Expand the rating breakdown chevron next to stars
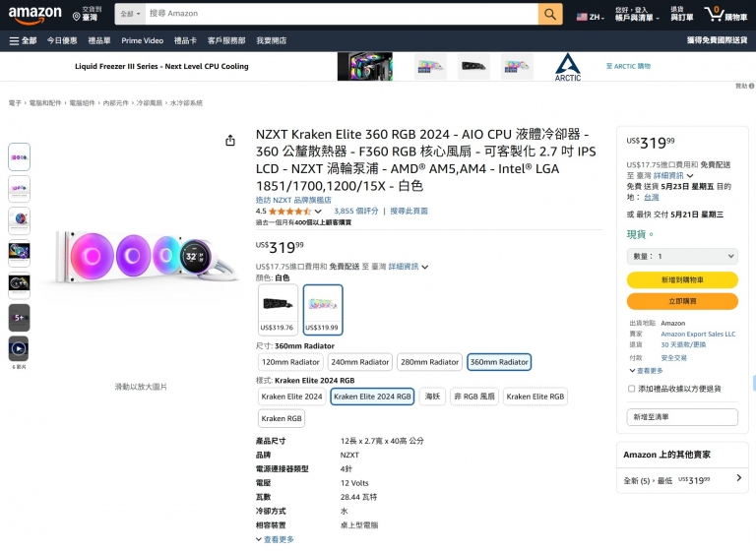The width and height of the screenshot is (756, 551). 318,212
